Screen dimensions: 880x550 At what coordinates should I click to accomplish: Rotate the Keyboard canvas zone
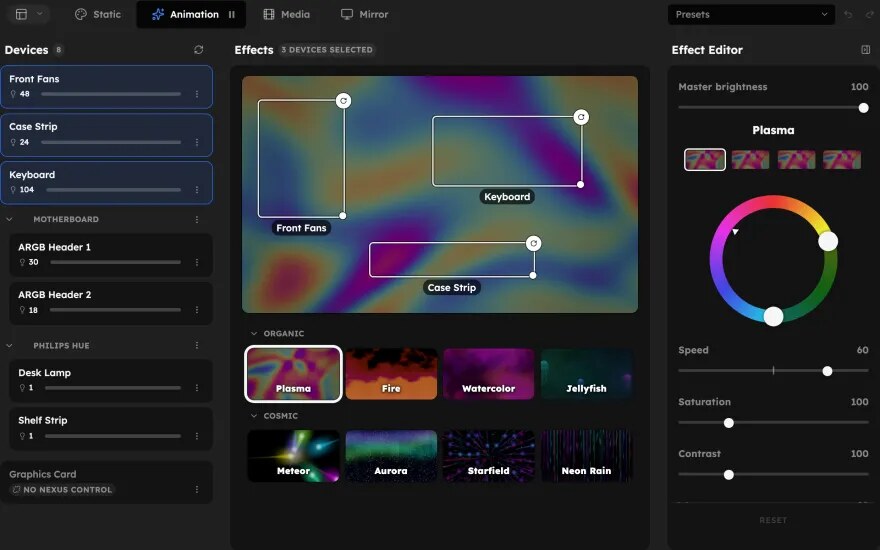pos(581,117)
